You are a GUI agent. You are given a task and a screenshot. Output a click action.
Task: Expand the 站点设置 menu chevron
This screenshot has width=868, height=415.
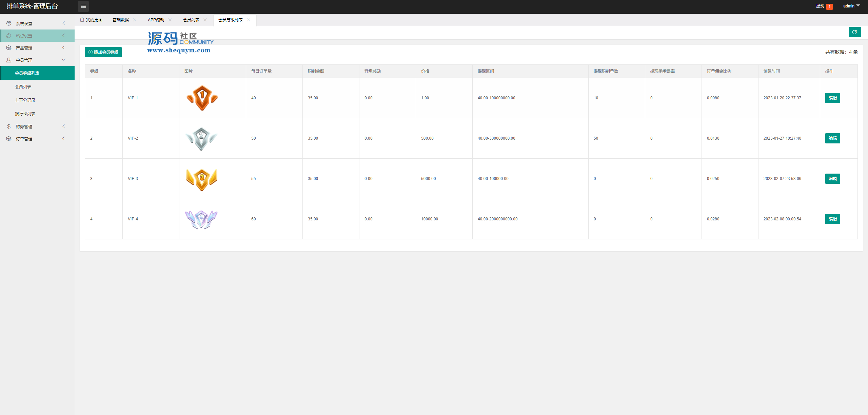(63, 35)
